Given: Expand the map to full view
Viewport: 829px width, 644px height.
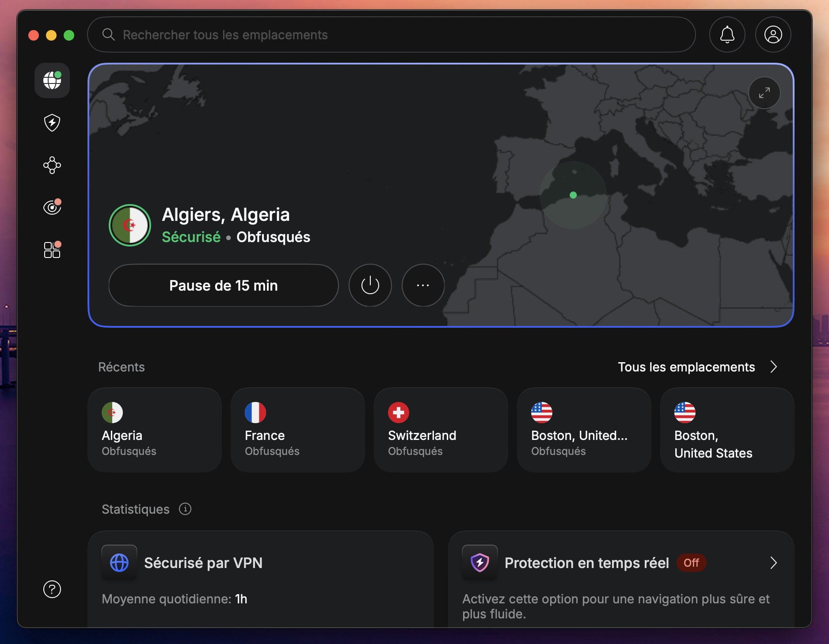Looking at the screenshot, I should point(764,93).
